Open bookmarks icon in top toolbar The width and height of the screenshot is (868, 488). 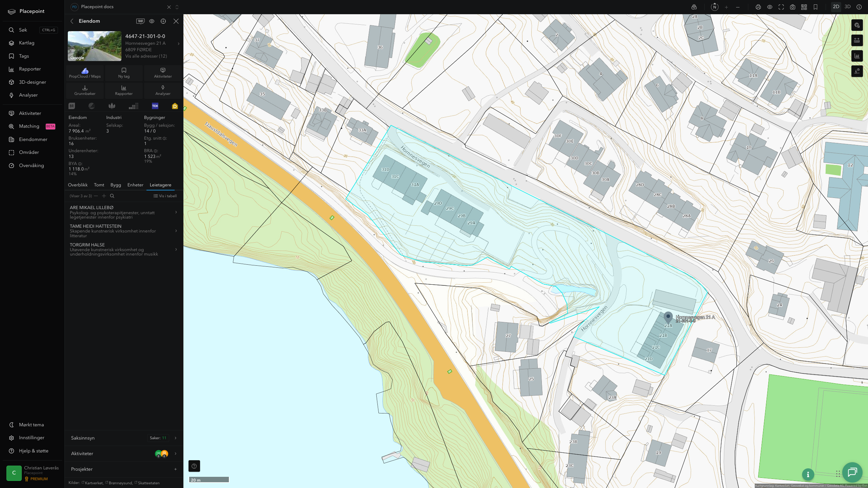pos(815,7)
